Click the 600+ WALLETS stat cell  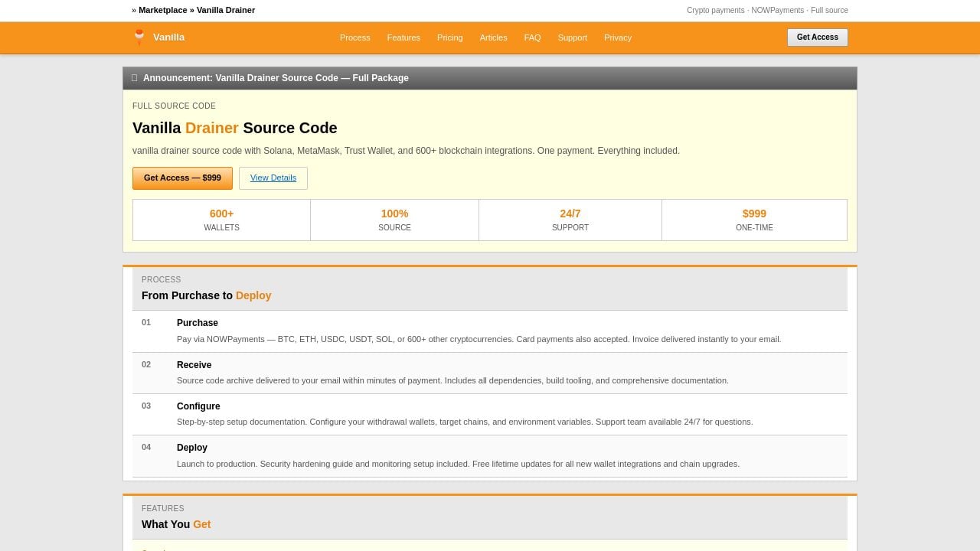tap(221, 220)
